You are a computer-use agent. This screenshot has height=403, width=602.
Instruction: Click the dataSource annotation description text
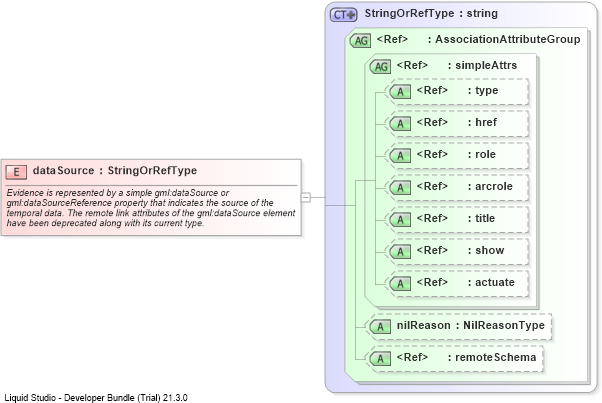tap(151, 208)
